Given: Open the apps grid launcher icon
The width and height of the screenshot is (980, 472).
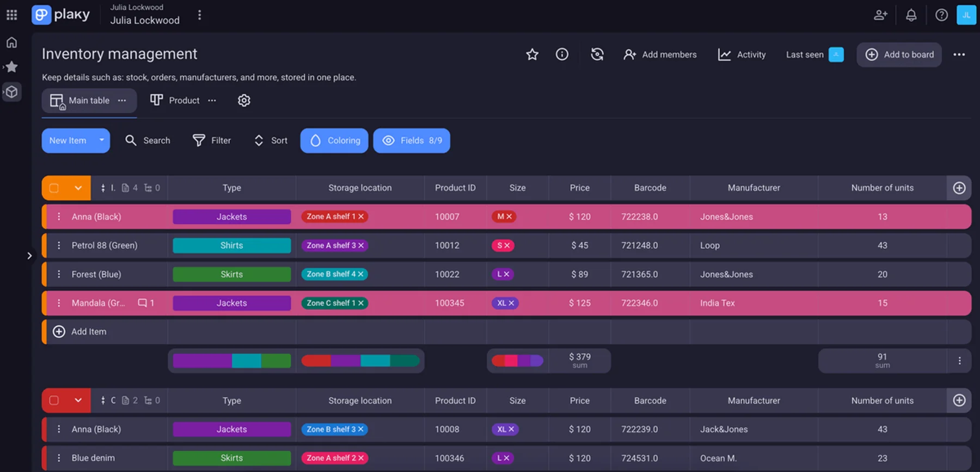Looking at the screenshot, I should [11, 15].
